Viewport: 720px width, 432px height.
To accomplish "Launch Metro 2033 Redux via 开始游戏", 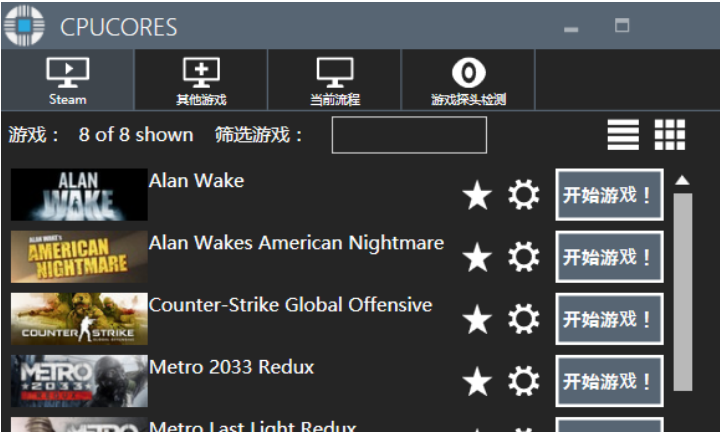I will (609, 381).
